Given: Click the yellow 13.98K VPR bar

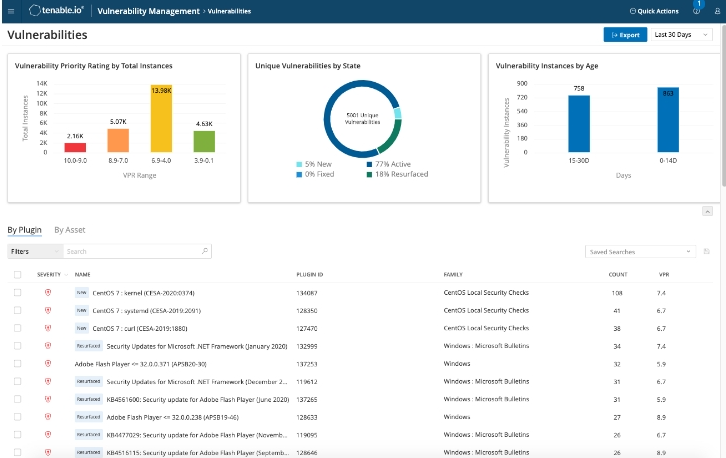Looking at the screenshot, I should (x=161, y=118).
